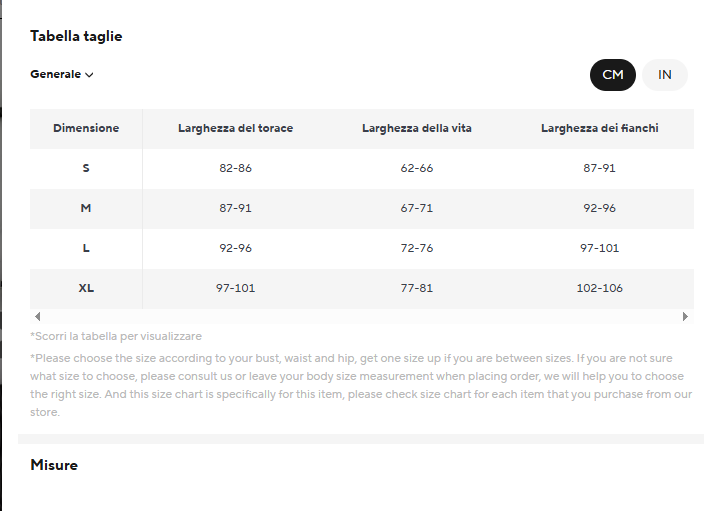This screenshot has width=704, height=511.
Task: Select the S size row label
Action: click(86, 168)
